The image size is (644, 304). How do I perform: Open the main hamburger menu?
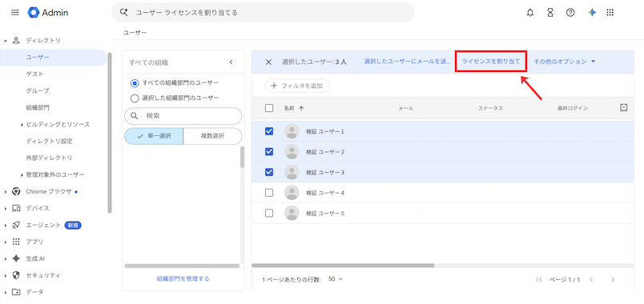point(14,13)
